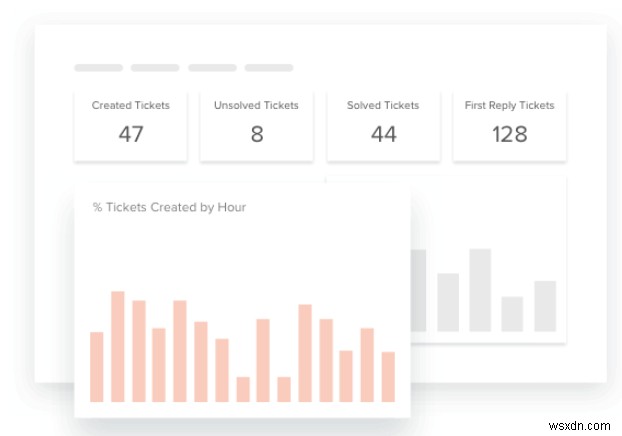Select the 44 Solved Tickets count
Screen dimensions: 622x436
[x=383, y=134]
